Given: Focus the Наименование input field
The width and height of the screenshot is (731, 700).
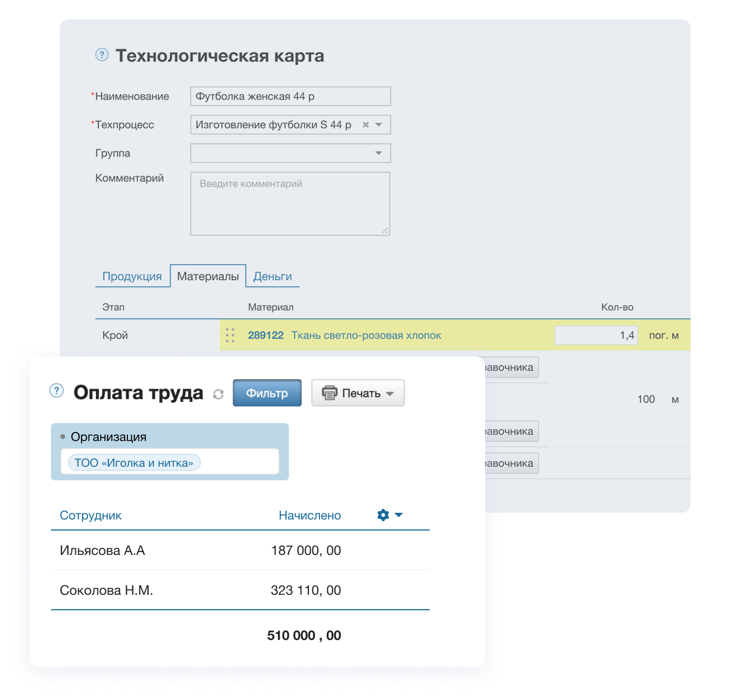Looking at the screenshot, I should (291, 96).
